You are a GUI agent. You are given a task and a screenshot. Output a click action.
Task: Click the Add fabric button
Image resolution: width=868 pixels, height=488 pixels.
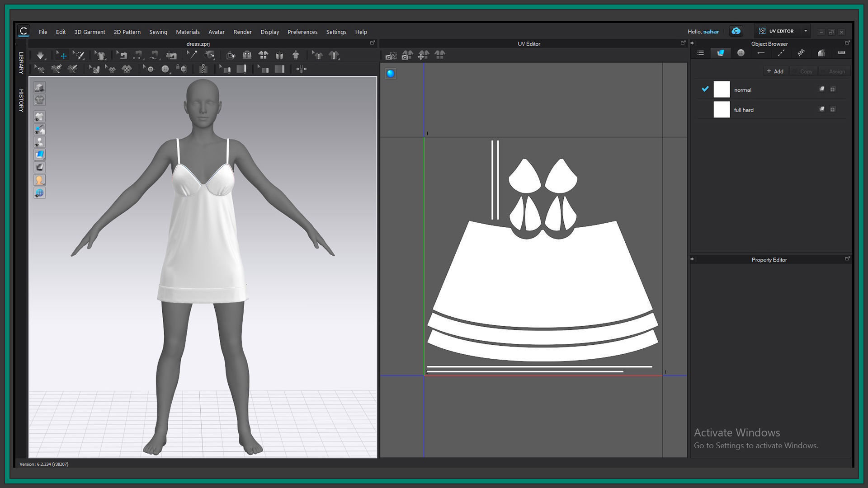[x=775, y=71]
